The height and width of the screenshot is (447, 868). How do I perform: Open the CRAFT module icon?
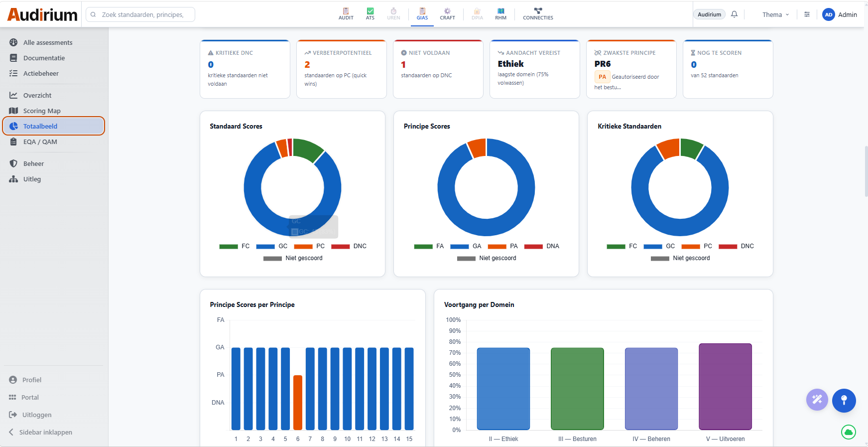(x=447, y=14)
